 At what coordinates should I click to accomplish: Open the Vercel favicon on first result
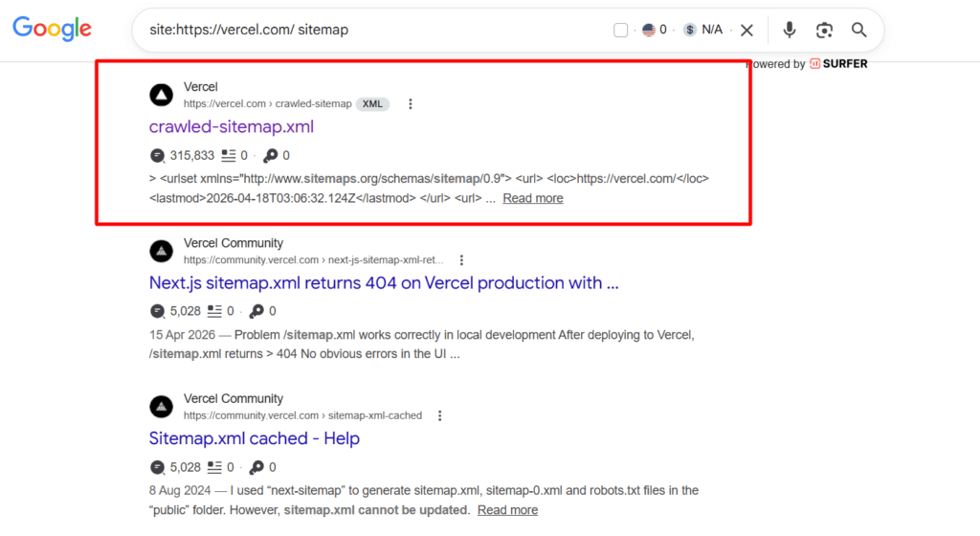[161, 95]
